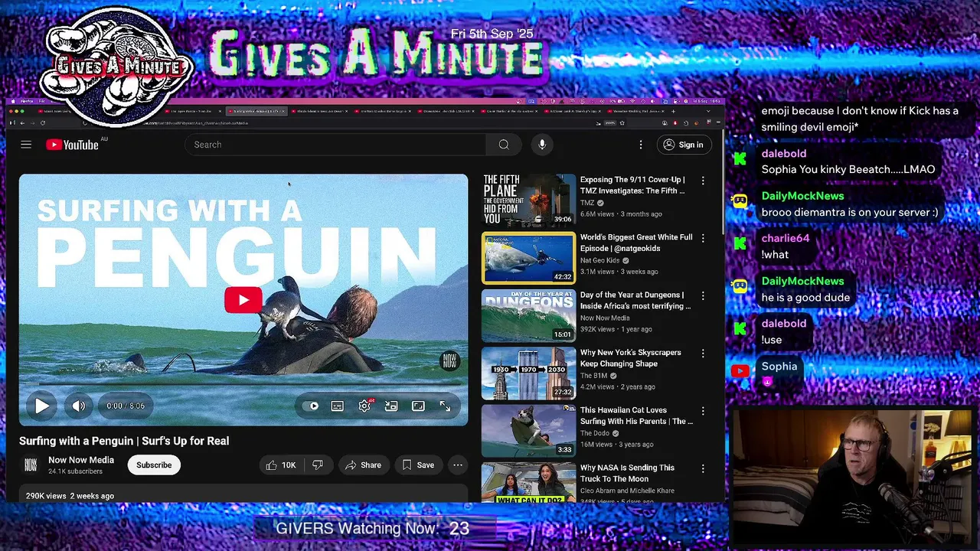Open options menu for Day of the Year at Dungeons

tap(703, 296)
